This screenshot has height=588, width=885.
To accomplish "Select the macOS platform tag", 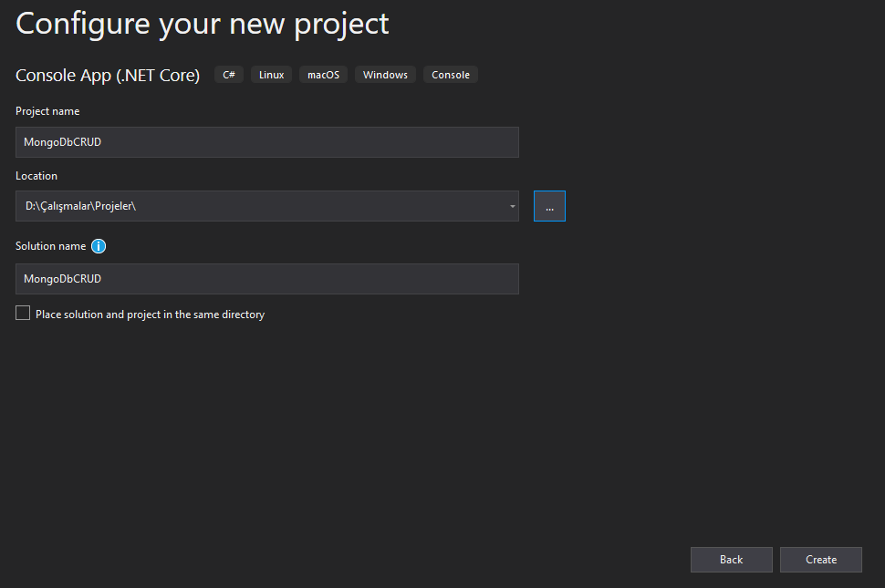I will 323,75.
